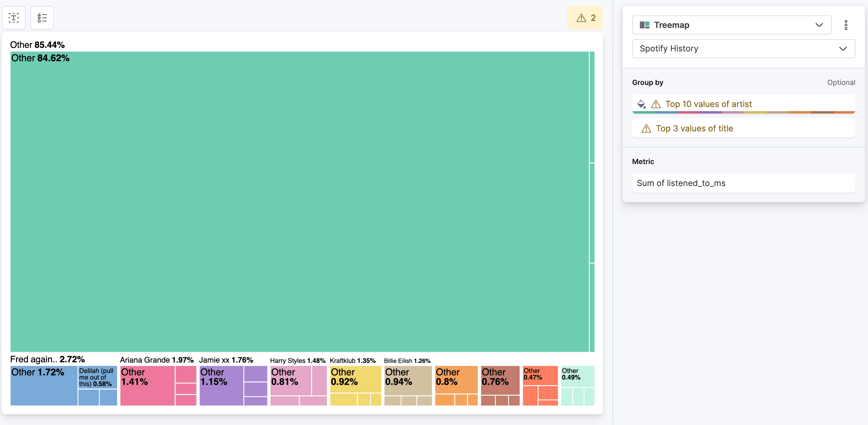Open the vertical three-dot kebab menu

click(846, 25)
